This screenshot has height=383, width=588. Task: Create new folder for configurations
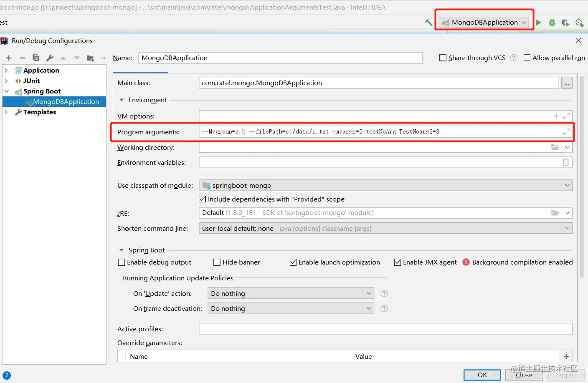coord(90,58)
